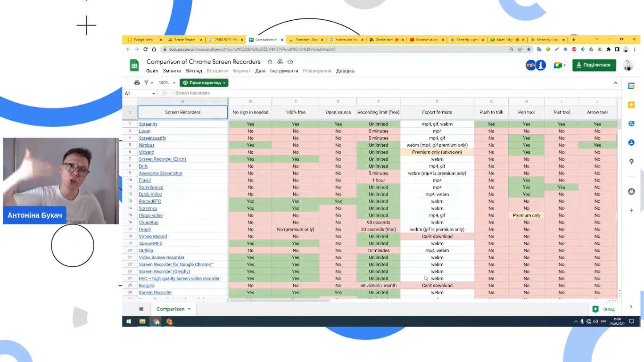
Task: Open the Screenity link
Action: click(148, 124)
